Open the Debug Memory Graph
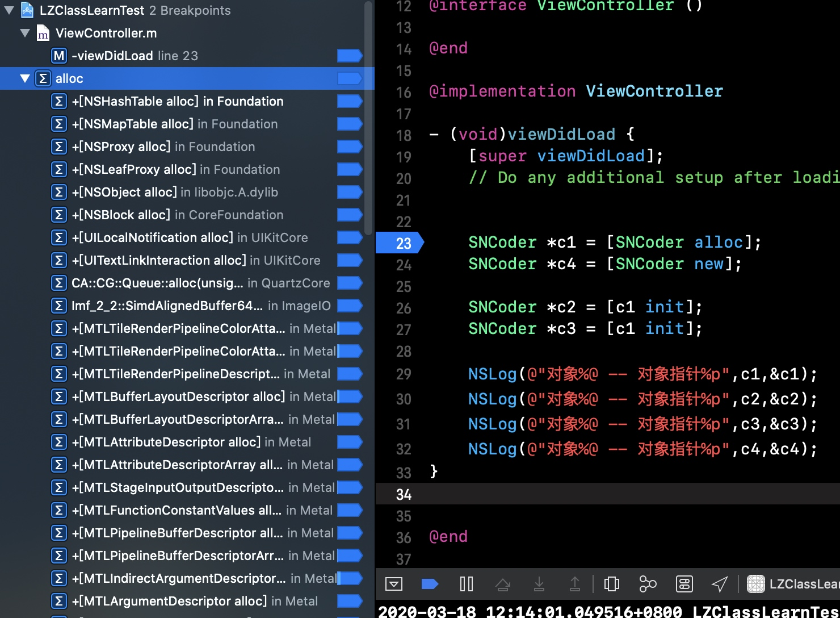This screenshot has height=618, width=840. [x=648, y=584]
